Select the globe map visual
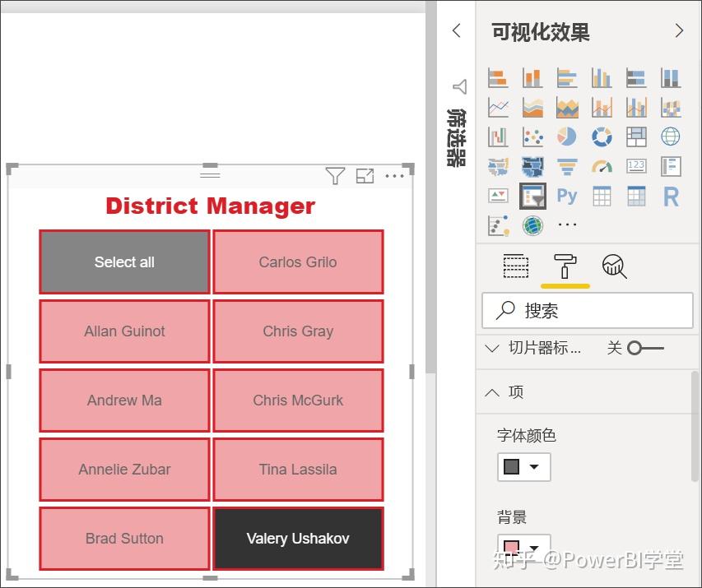Viewport: 702px width, 588px height. 671,137
